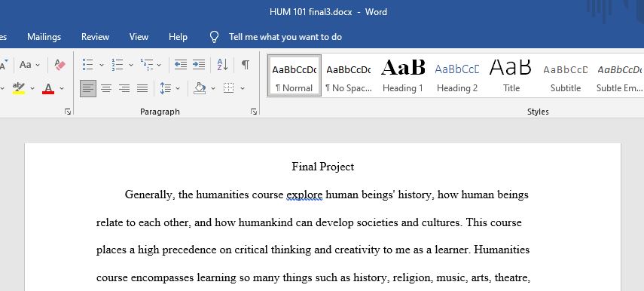Apply red Font Color
The height and width of the screenshot is (291, 644).
(48, 88)
